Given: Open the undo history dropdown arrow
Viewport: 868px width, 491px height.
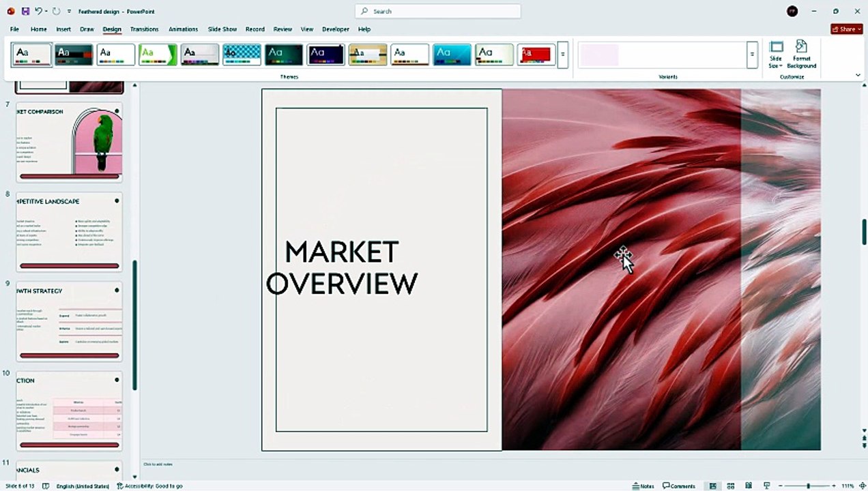Looking at the screenshot, I should [x=46, y=12].
